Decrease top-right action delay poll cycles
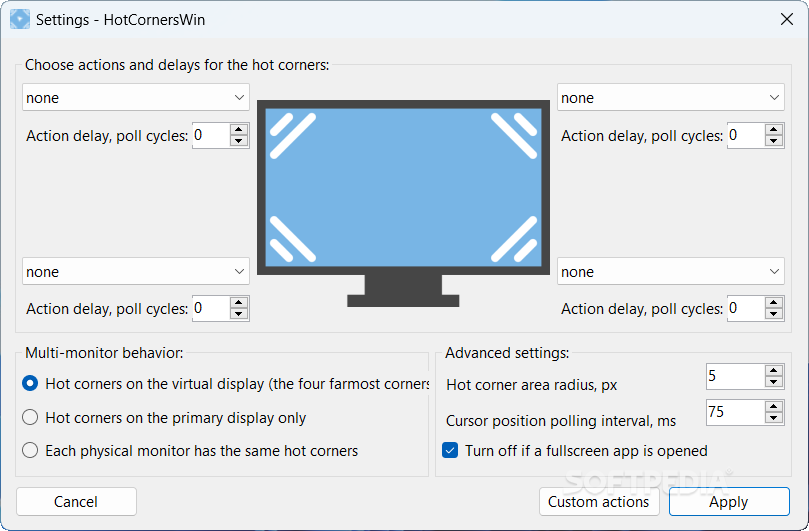Viewport: 809px width, 531px height. tap(774, 141)
